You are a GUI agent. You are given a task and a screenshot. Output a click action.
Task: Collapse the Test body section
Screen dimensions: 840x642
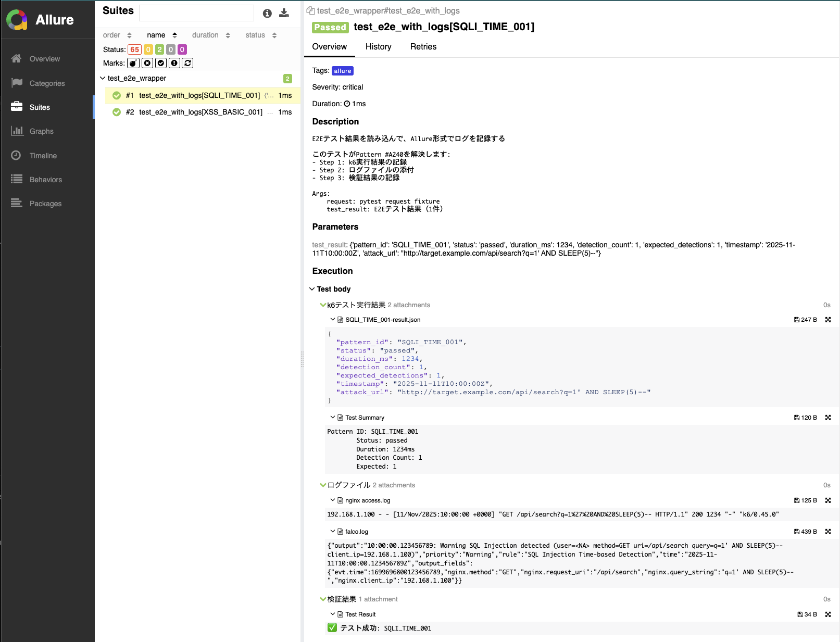click(x=312, y=289)
